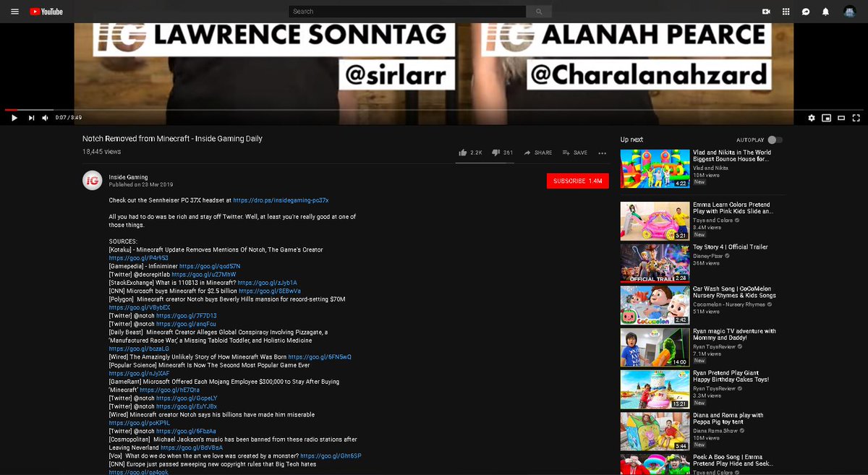Screen dimensions: 868x475
Task: Open Disney•Pixar channel name
Action: (x=708, y=256)
